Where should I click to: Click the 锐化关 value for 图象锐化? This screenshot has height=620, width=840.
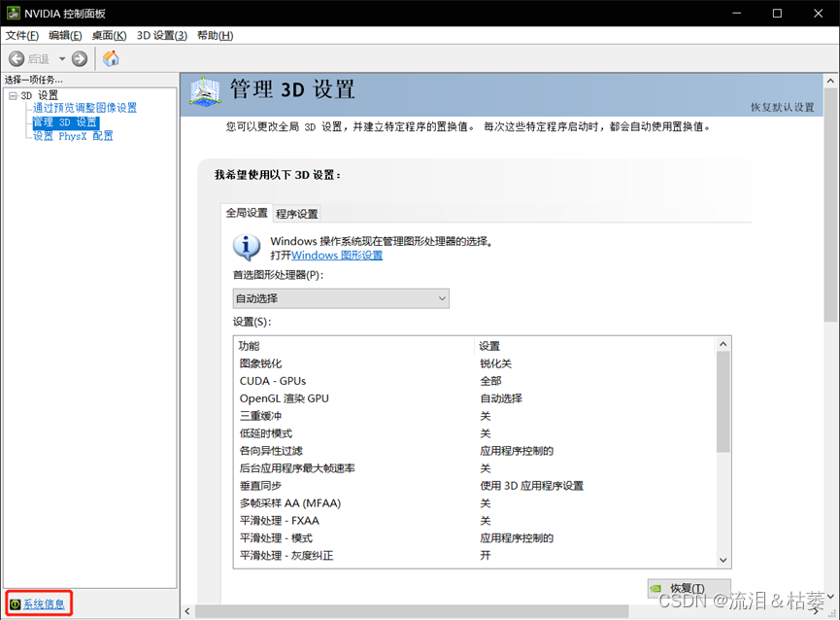pyautogui.click(x=495, y=363)
